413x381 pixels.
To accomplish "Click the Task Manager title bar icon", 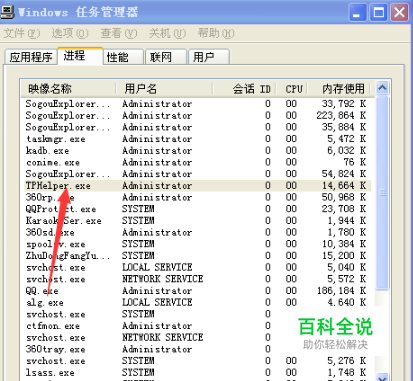I will [7, 11].
